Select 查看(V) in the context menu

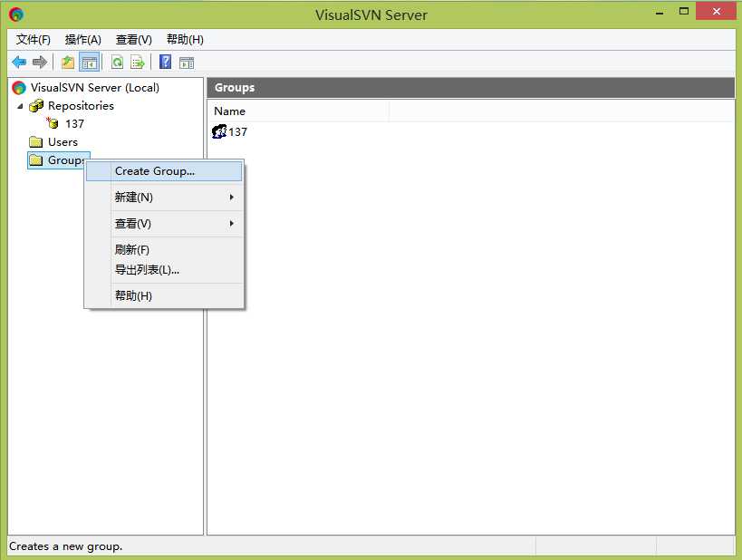point(164,224)
